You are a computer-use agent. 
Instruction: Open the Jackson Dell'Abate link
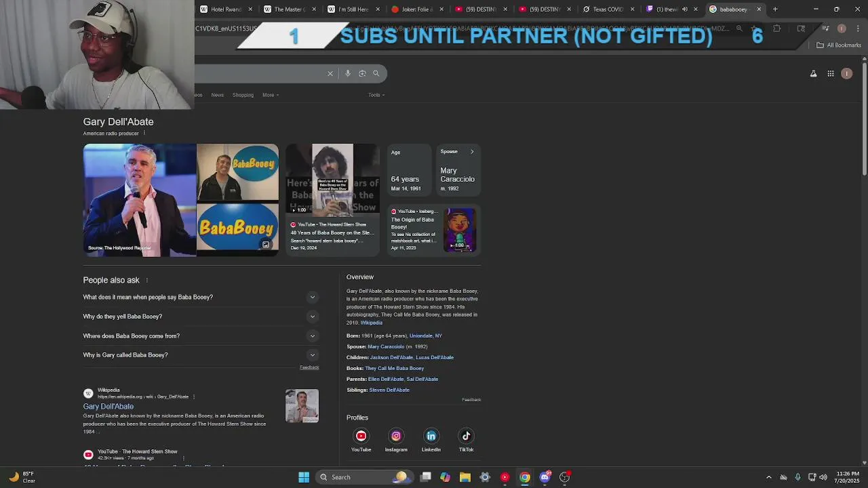391,357
